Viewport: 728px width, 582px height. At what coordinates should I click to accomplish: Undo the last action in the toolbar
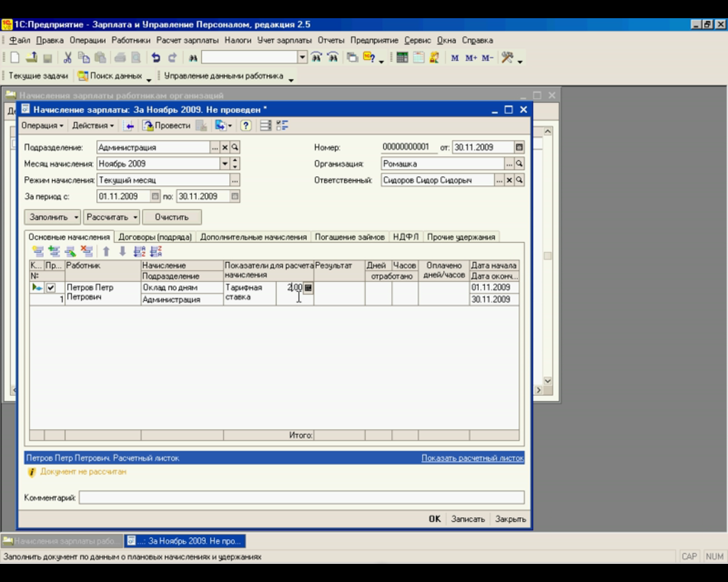tap(156, 57)
